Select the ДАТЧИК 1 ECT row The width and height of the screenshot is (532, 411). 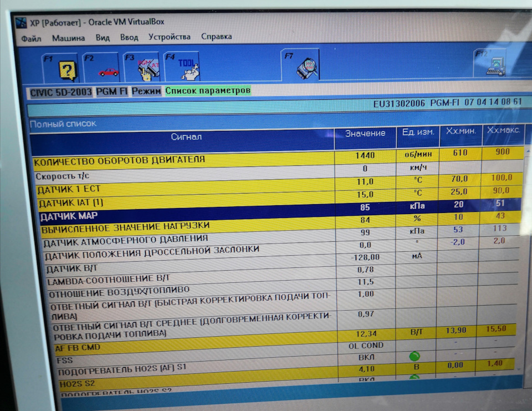click(279, 184)
